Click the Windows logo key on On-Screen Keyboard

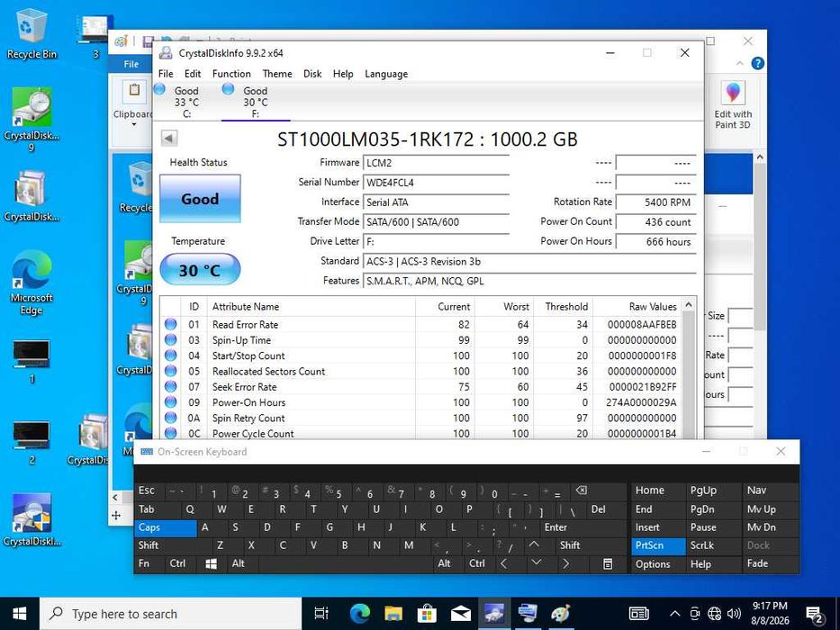tap(212, 563)
